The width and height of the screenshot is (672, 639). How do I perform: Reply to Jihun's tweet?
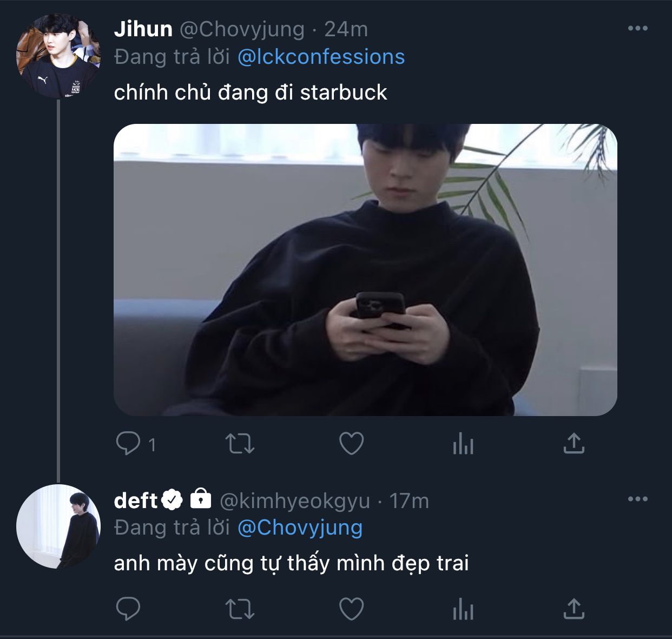point(129,444)
